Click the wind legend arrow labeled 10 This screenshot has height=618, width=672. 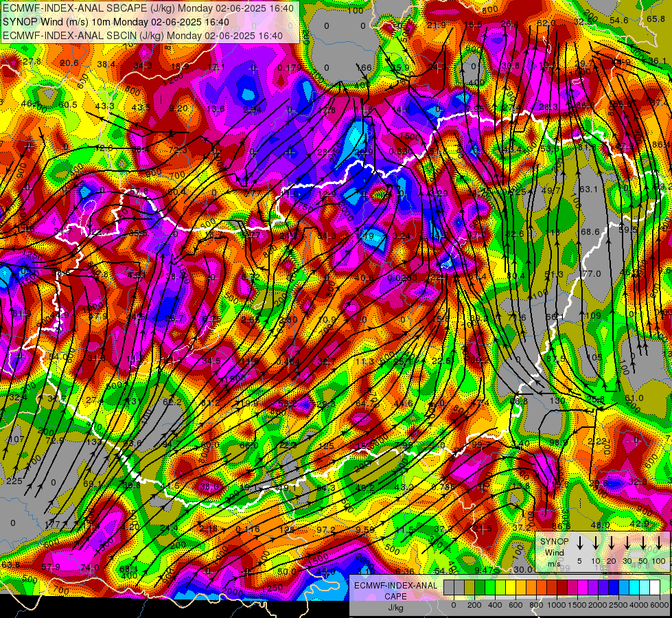(x=596, y=542)
